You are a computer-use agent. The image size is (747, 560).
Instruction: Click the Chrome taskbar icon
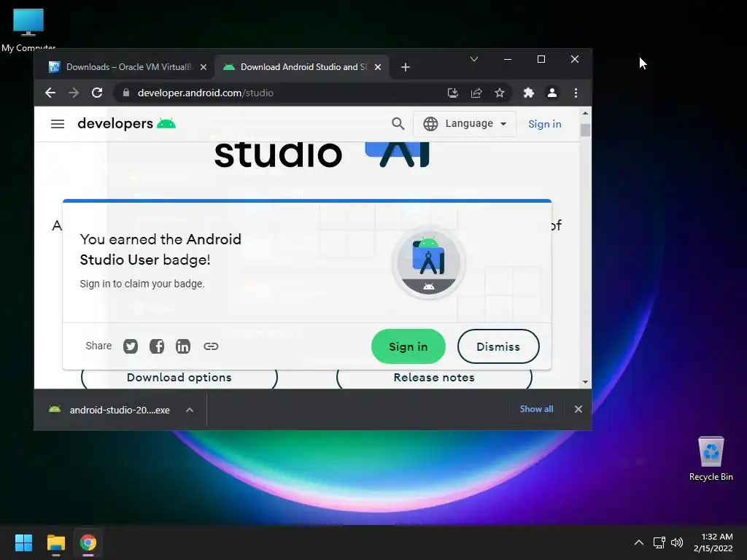click(x=88, y=542)
